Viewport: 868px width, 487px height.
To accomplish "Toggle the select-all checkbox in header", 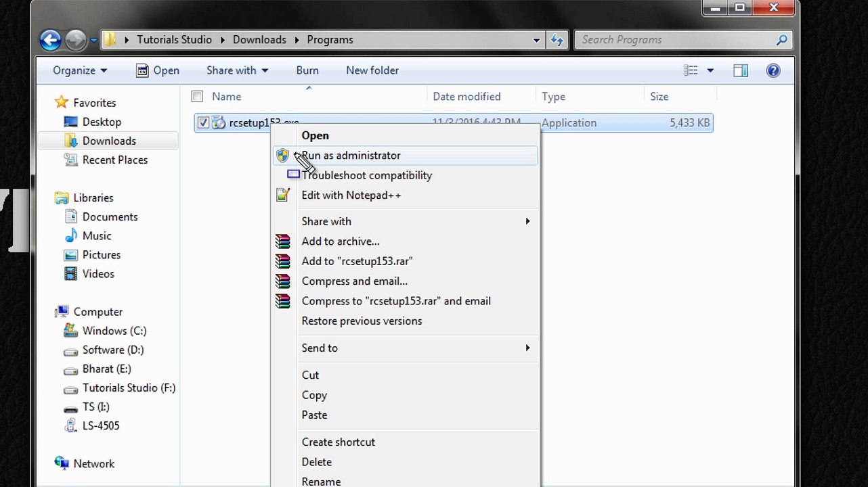I will pos(197,96).
